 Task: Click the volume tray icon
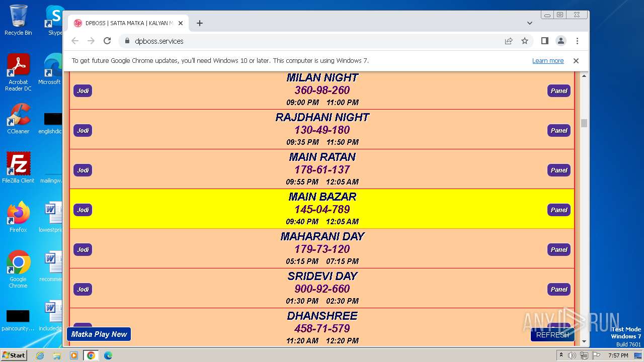(x=572, y=355)
